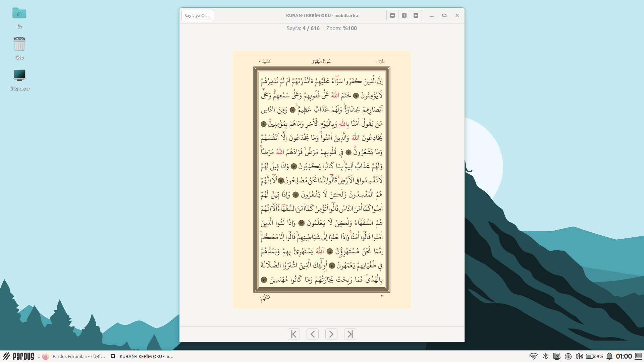This screenshot has width=644, height=362.
Task: Open the Pardus start menu
Action: (19, 356)
